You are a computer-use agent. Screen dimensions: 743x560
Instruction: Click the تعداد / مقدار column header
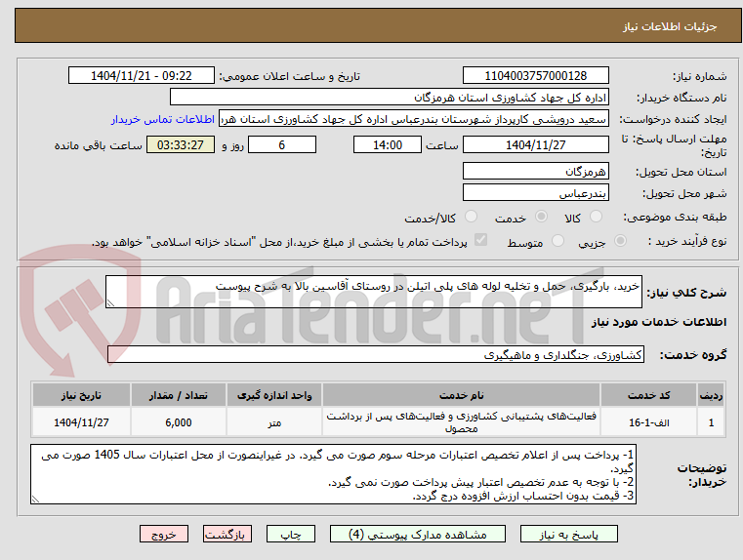click(178, 395)
